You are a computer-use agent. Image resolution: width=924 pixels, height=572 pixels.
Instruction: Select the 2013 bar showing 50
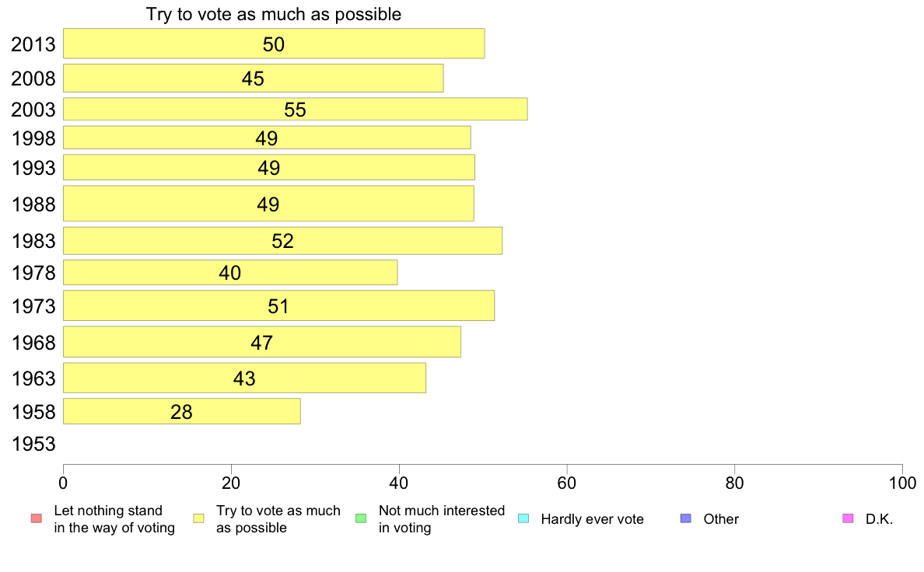(x=274, y=44)
